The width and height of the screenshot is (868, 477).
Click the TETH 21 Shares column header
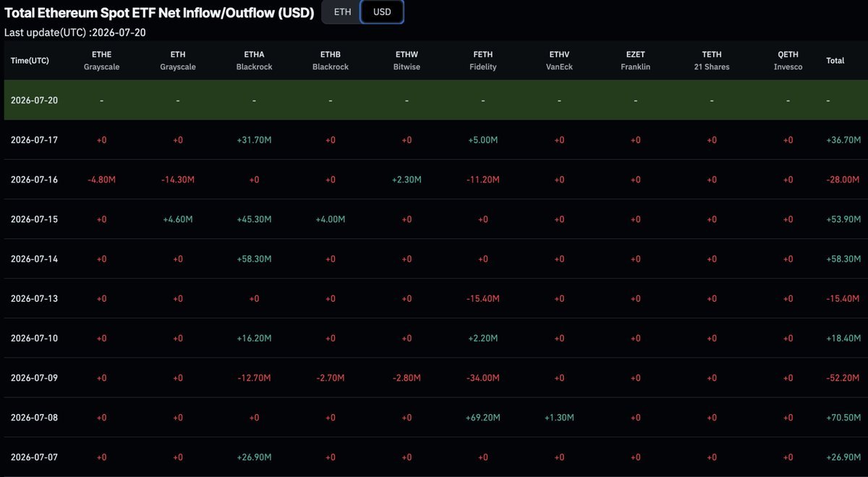click(x=712, y=61)
